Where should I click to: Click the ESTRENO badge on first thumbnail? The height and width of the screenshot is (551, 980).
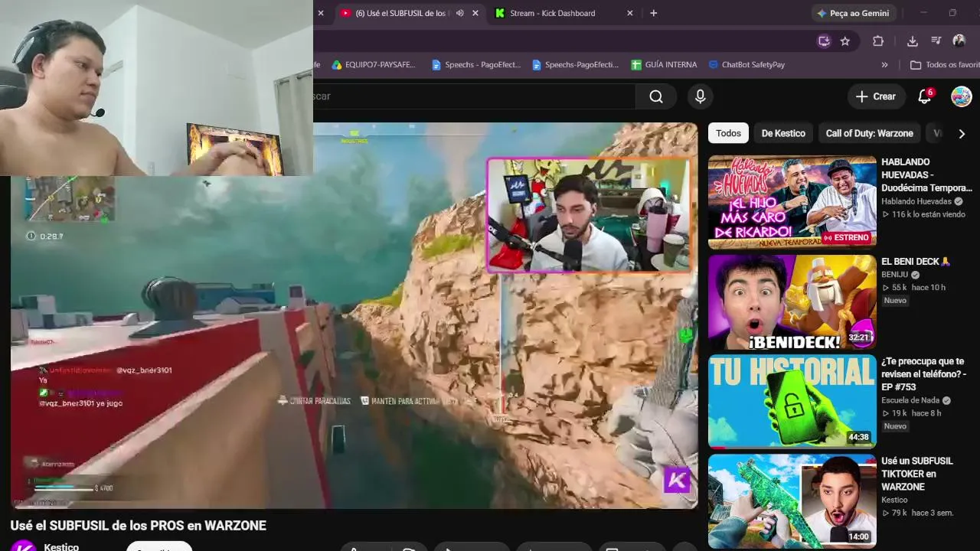coord(846,238)
